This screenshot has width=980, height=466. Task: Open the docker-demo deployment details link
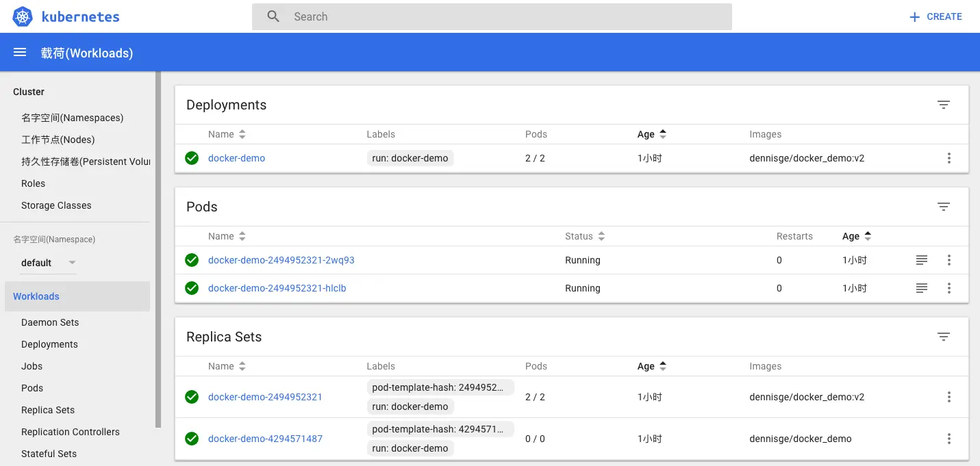[236, 158]
